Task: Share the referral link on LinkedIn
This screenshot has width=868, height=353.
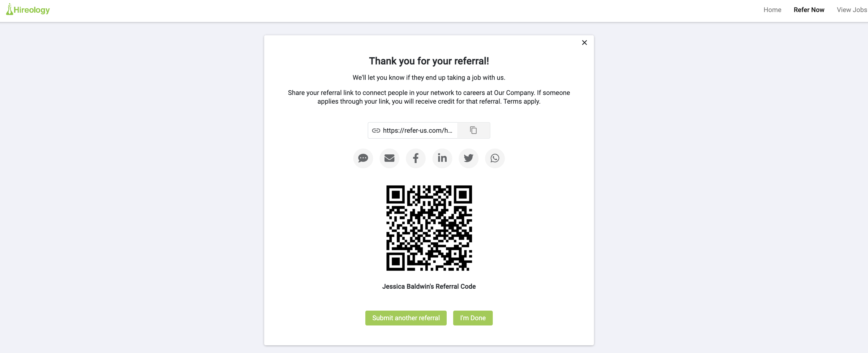Action: tap(442, 158)
